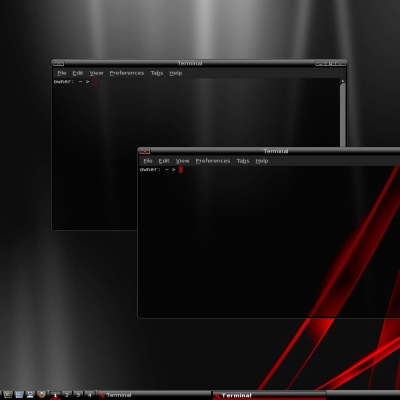The height and width of the screenshot is (400, 400).
Task: Open File menu in front Terminal window
Action: [148, 161]
